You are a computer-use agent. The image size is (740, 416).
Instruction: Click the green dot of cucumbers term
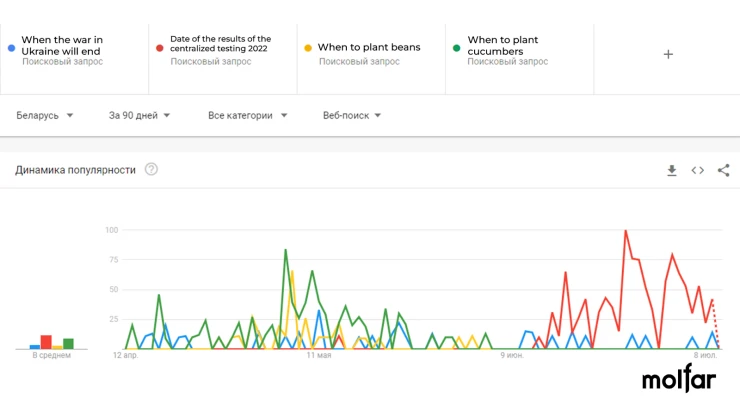(456, 48)
